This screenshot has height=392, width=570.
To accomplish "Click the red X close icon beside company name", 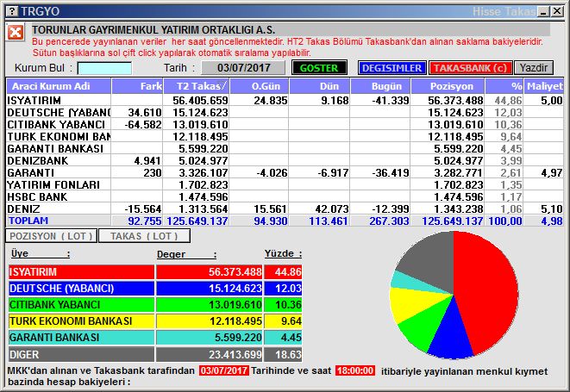I will 16,33.
